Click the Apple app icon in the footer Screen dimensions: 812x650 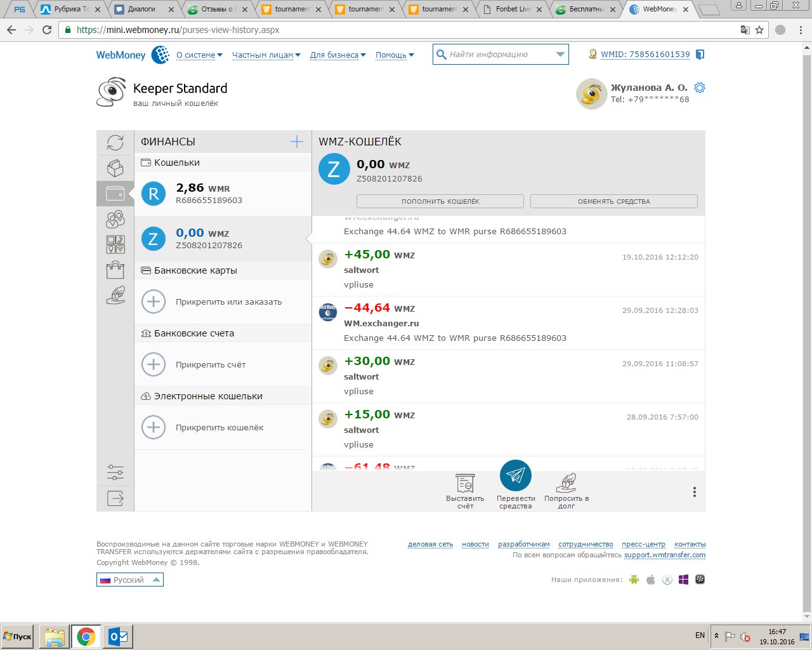[x=650, y=580]
